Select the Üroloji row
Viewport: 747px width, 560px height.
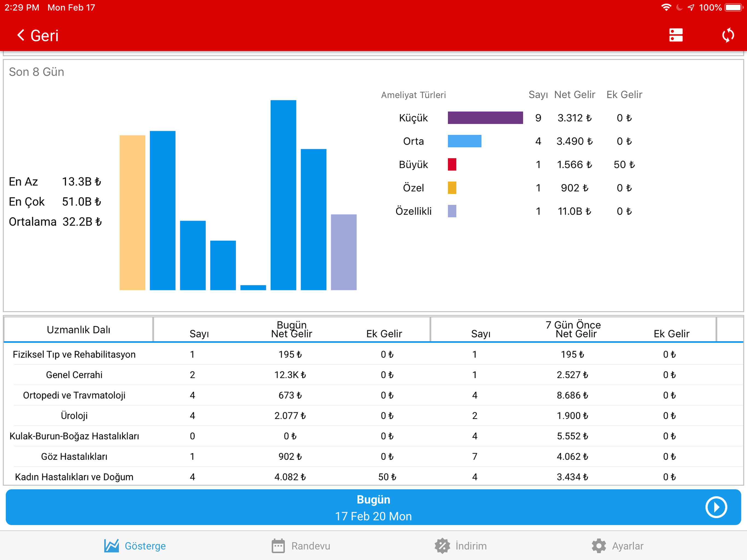coord(373,415)
